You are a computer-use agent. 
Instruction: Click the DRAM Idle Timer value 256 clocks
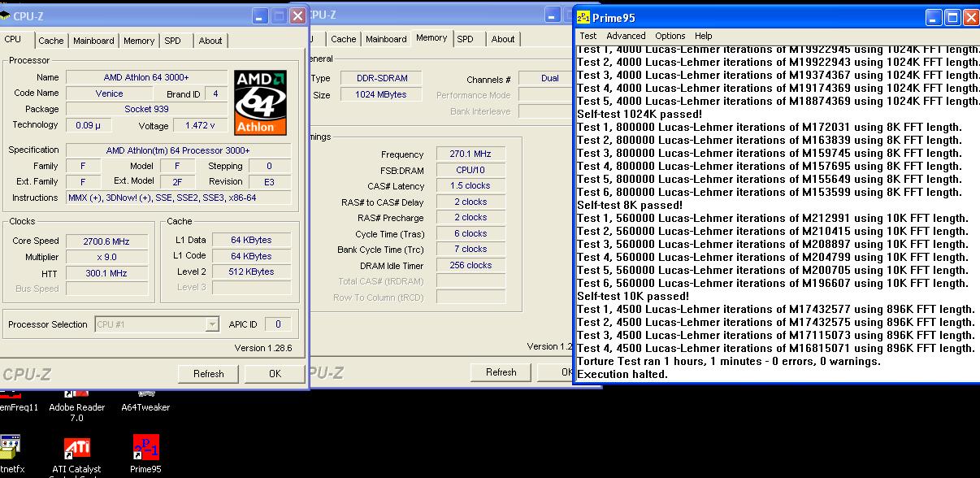click(470, 265)
